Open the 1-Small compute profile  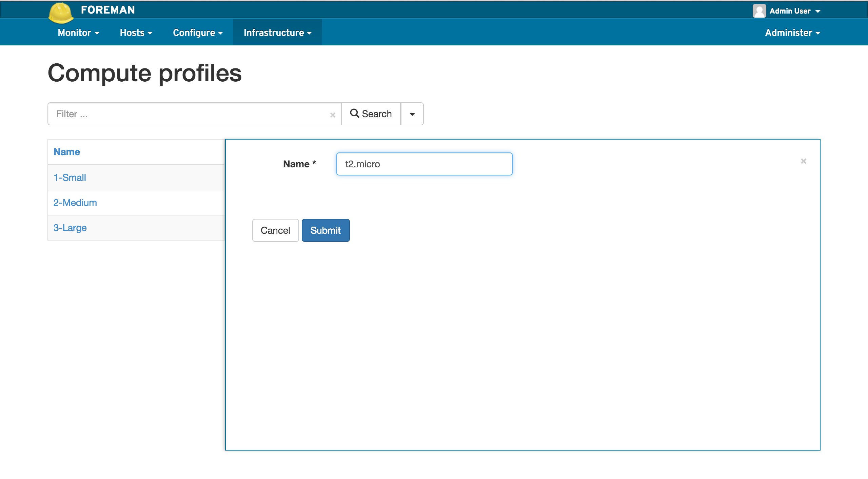click(x=70, y=178)
